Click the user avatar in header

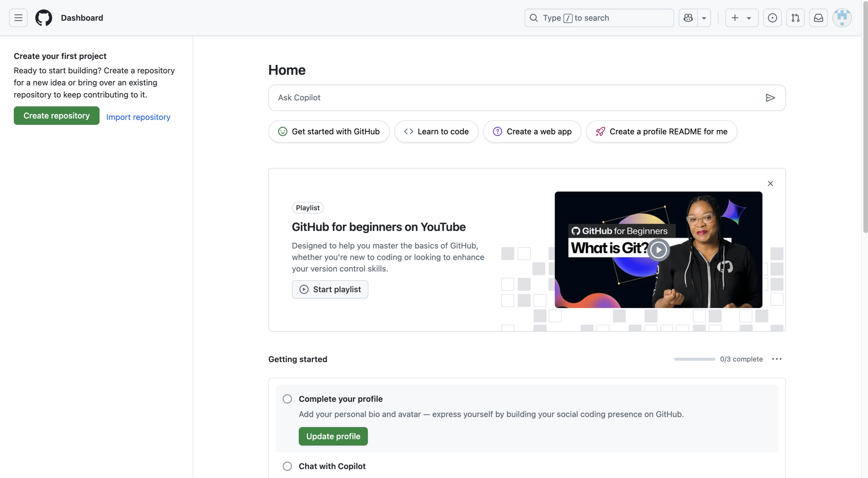point(841,18)
